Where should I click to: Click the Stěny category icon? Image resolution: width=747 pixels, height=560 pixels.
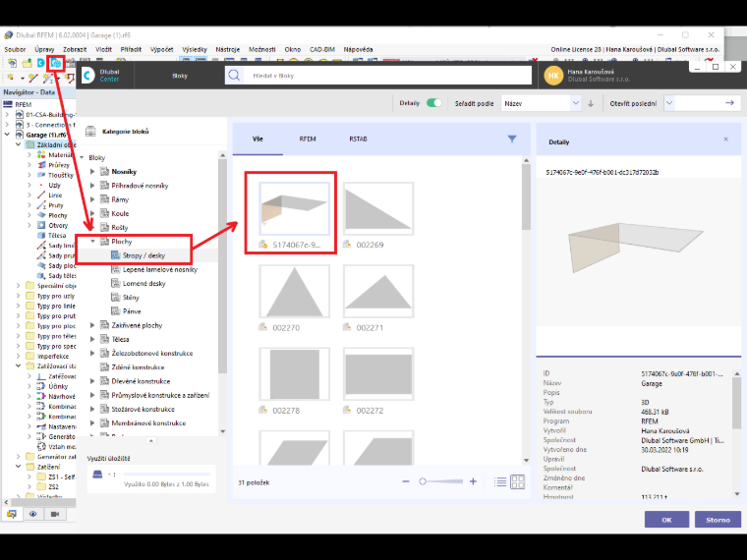[115, 297]
